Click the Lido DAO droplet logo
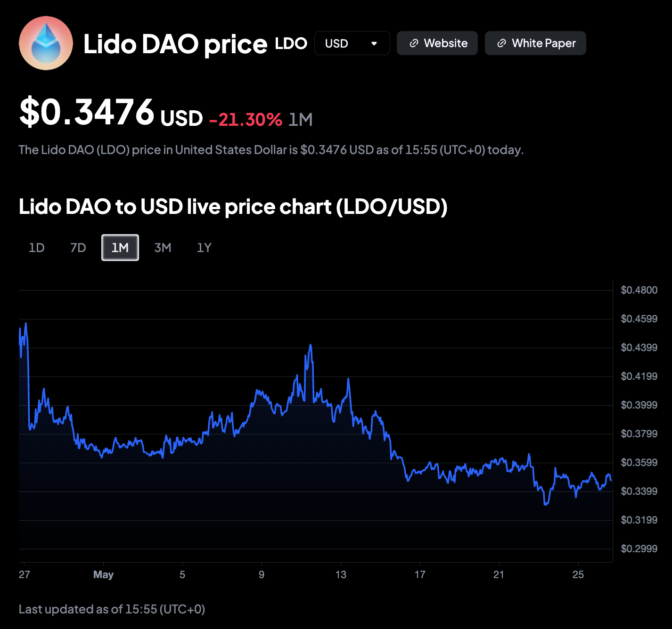Image resolution: width=672 pixels, height=629 pixels. [46, 43]
